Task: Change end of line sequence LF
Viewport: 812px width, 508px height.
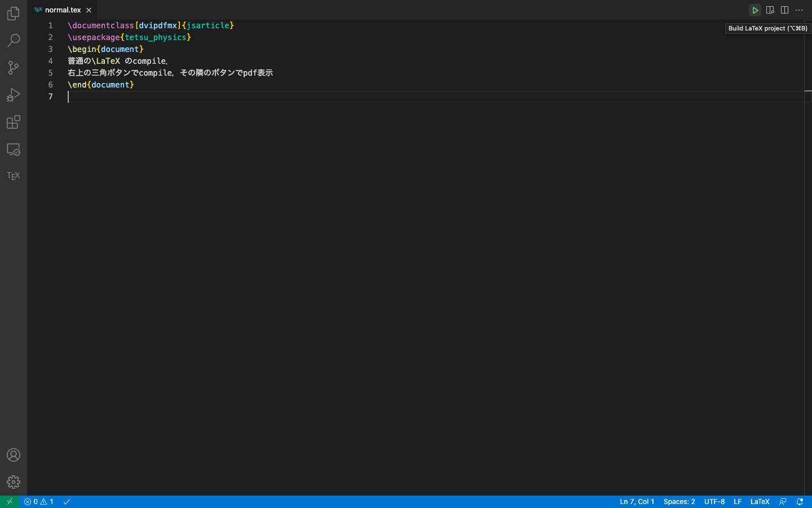Action: (738, 502)
